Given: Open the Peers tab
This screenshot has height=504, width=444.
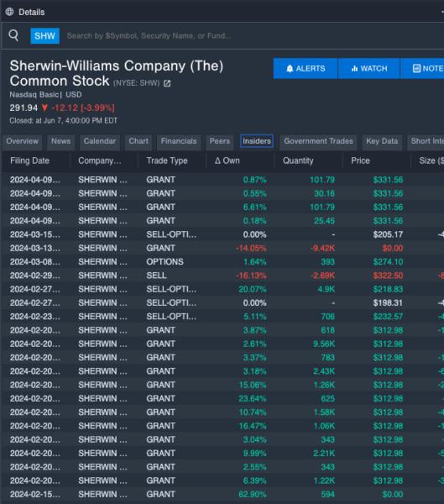Looking at the screenshot, I should 220,141.
